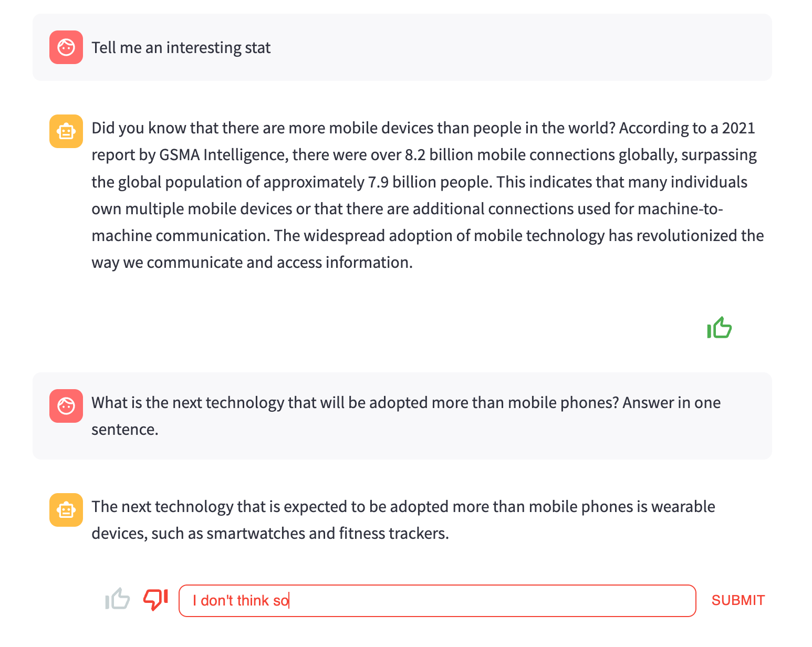The width and height of the screenshot is (812, 647).
Task: Click the user avatar beside the next technology question
Action: coord(66,406)
